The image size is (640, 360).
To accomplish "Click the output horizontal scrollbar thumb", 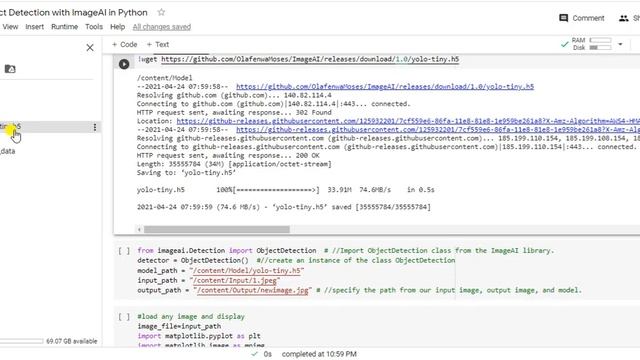I will (x=217, y=229).
